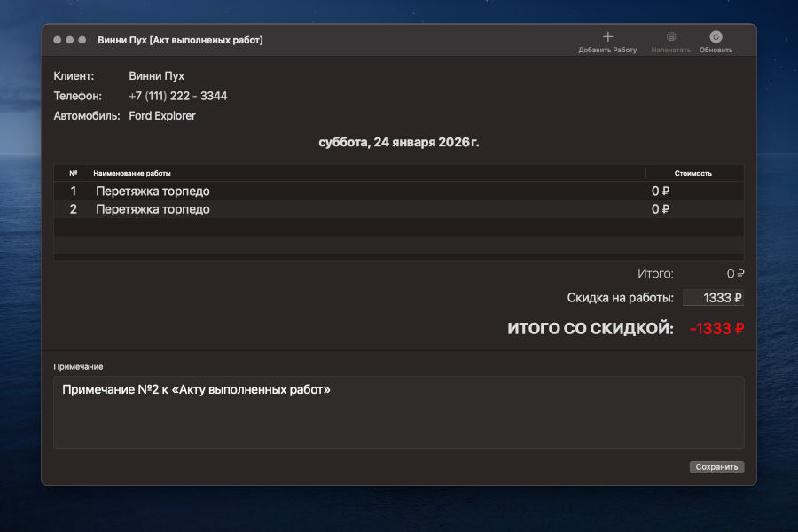
Task: Click the date суббота, 24 января 2026 г.
Action: 399,142
